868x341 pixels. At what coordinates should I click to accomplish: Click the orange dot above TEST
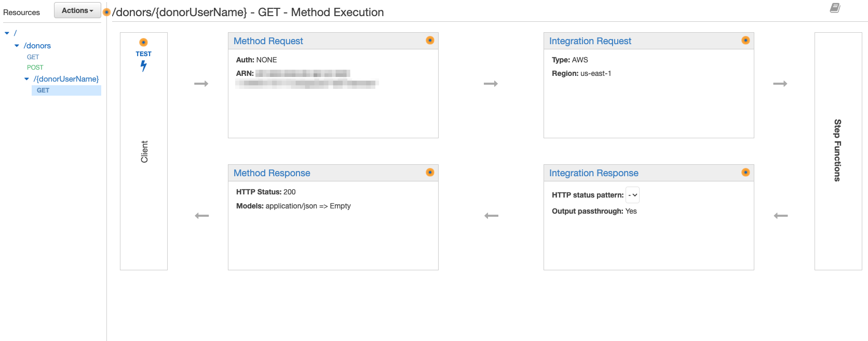pyautogui.click(x=144, y=42)
